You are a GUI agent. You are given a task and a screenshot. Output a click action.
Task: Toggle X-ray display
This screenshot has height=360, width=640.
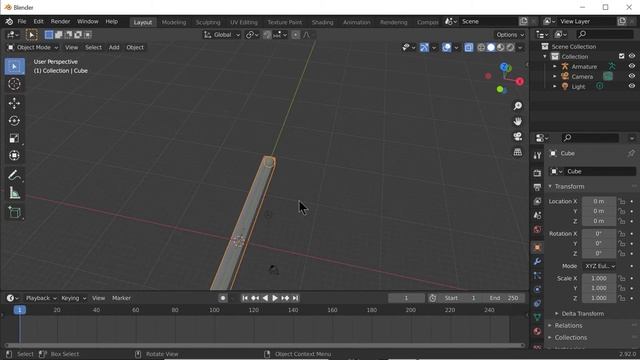coord(469,48)
